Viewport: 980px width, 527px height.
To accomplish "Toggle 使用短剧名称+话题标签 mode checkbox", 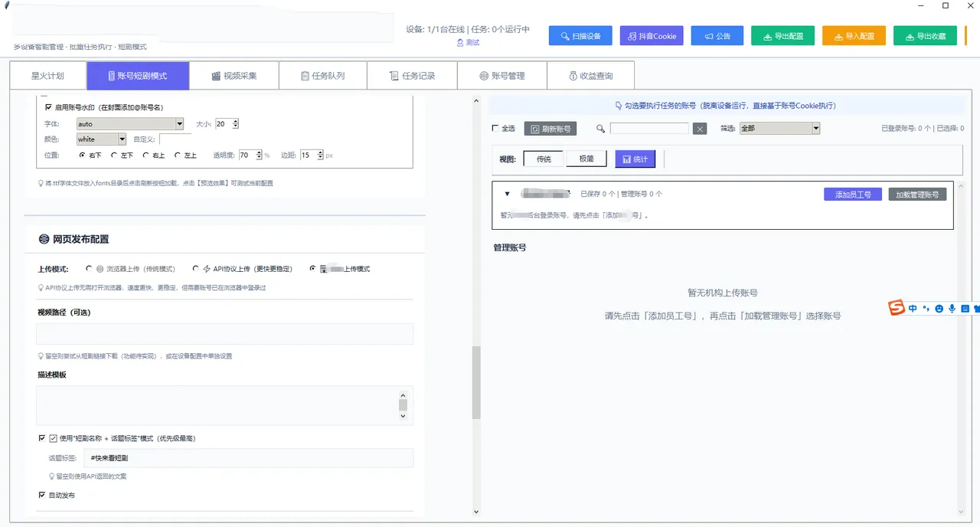I will [42, 438].
